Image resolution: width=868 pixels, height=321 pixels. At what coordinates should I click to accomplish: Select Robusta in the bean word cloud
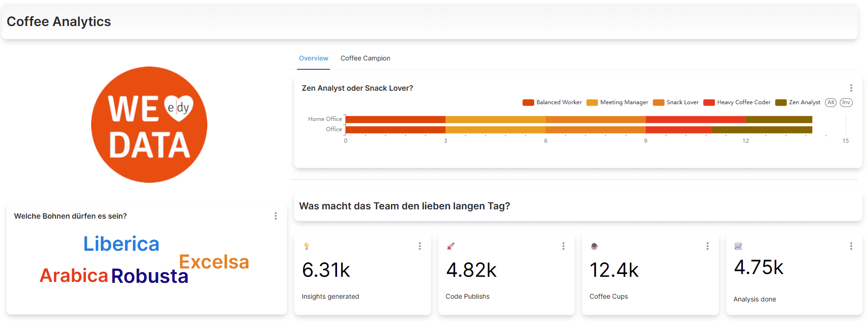tap(149, 276)
